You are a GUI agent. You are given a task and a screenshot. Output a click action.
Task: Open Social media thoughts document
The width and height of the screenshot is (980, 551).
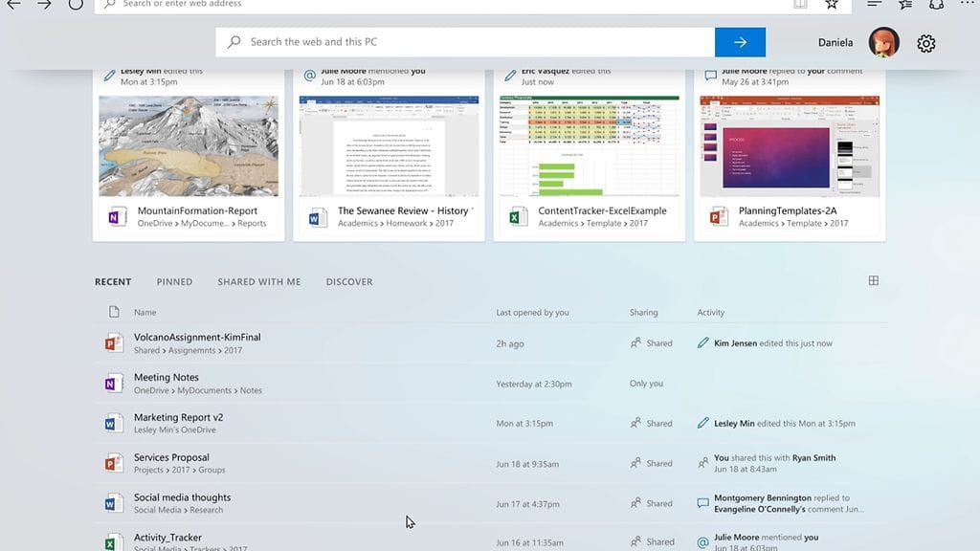[182, 498]
